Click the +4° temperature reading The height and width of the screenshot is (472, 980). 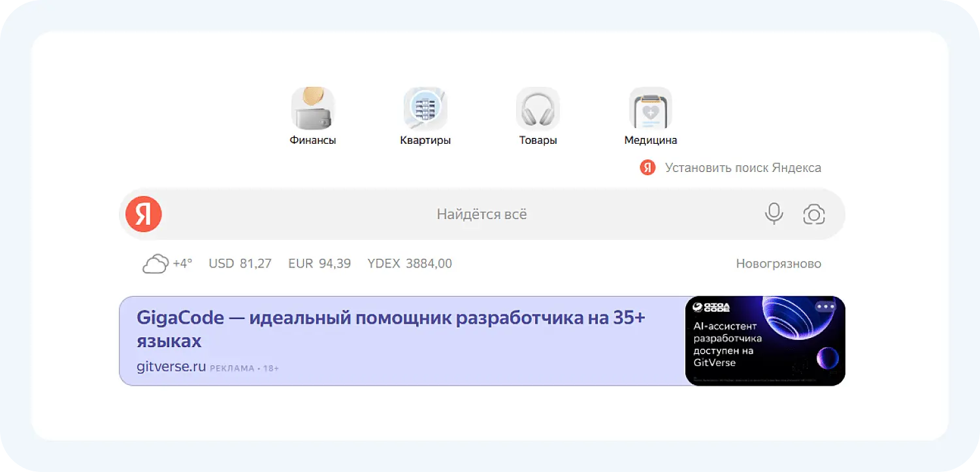click(x=181, y=263)
